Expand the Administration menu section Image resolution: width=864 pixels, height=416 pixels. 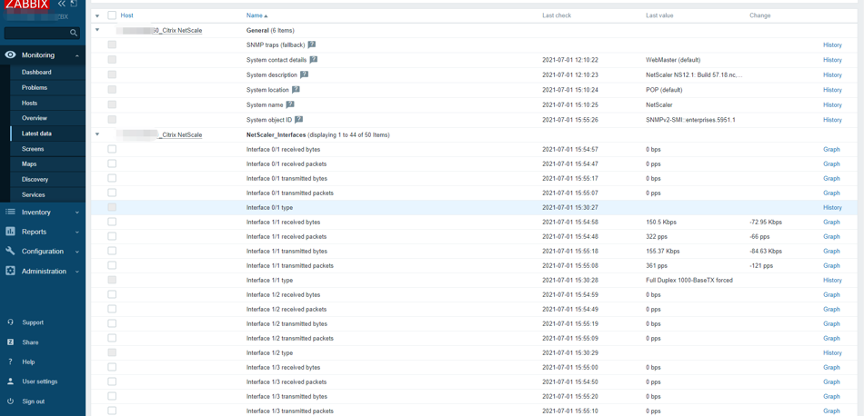(x=77, y=272)
